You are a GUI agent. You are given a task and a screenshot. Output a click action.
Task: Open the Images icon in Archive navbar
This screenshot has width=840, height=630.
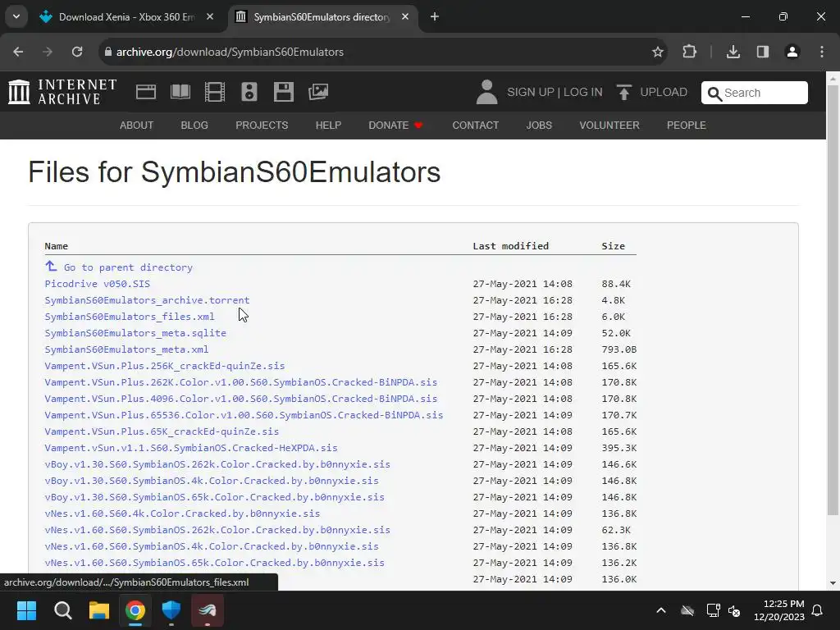point(318,92)
